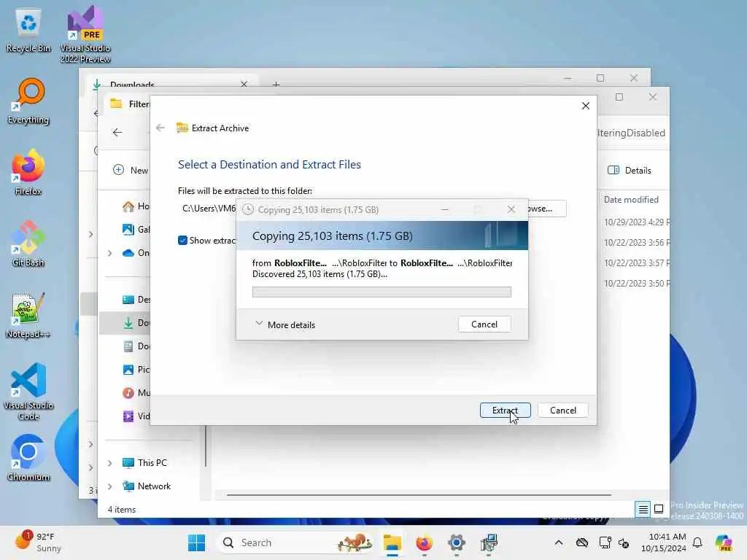Open the Windows Start menu

tap(196, 542)
